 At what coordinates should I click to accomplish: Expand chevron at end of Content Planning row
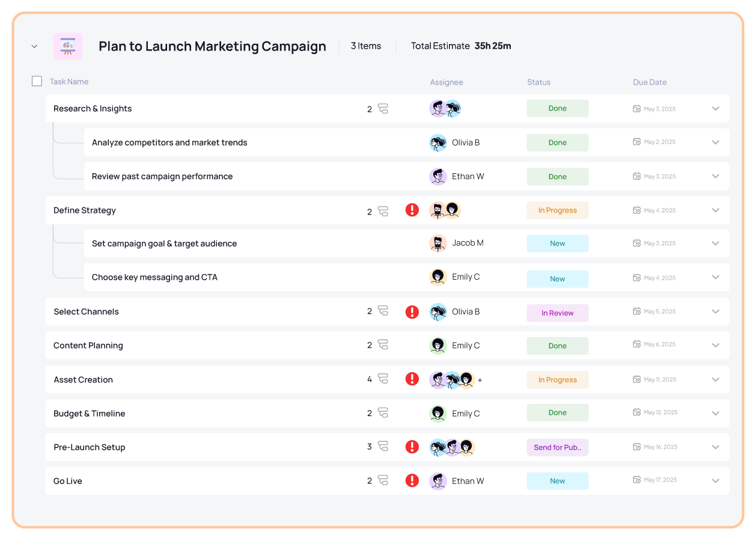(x=715, y=346)
